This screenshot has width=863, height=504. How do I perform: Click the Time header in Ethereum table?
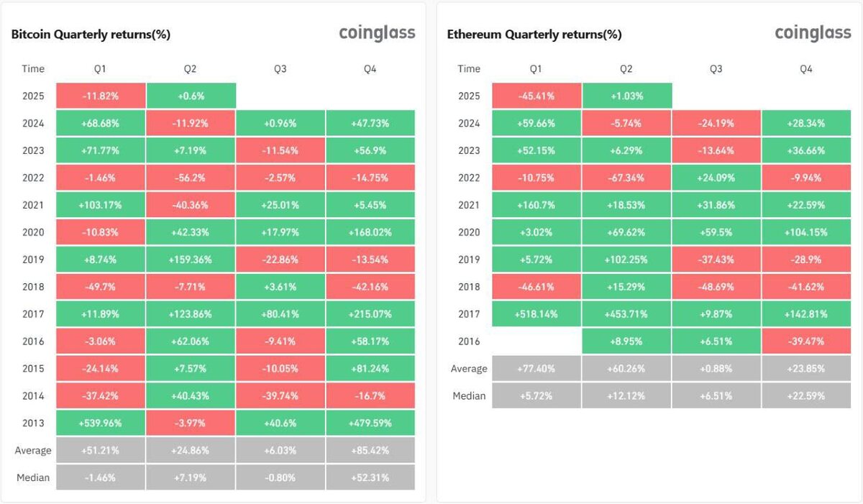pyautogui.click(x=469, y=69)
